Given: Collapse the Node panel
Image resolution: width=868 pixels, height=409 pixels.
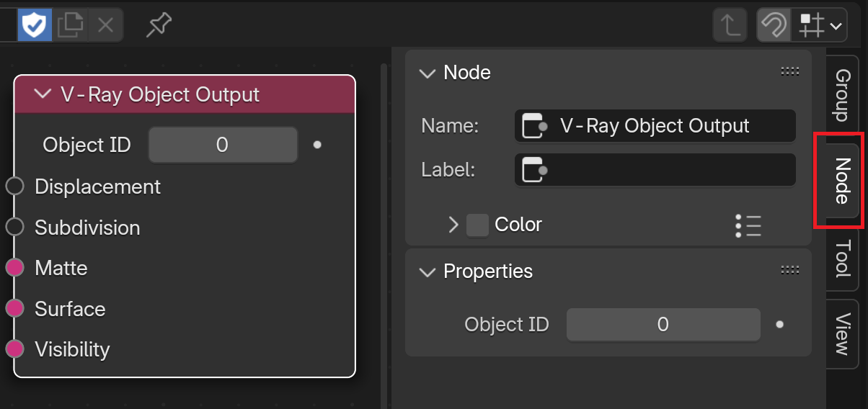Looking at the screenshot, I should [428, 73].
